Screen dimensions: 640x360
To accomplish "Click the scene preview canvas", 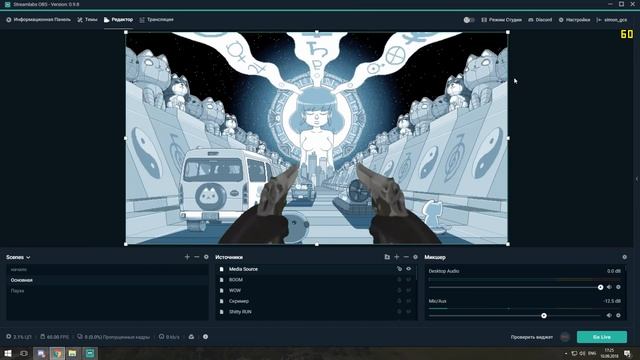I will point(317,138).
